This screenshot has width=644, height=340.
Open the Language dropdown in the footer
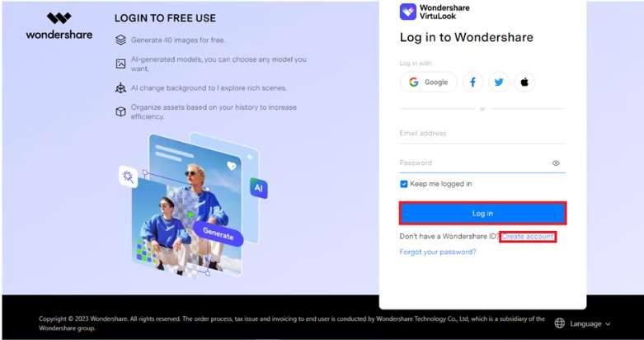582,323
